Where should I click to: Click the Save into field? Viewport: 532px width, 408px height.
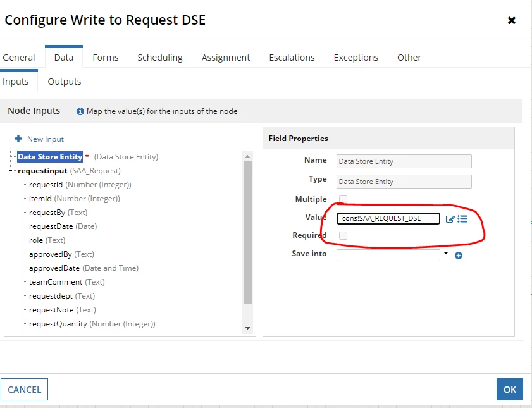tap(388, 256)
